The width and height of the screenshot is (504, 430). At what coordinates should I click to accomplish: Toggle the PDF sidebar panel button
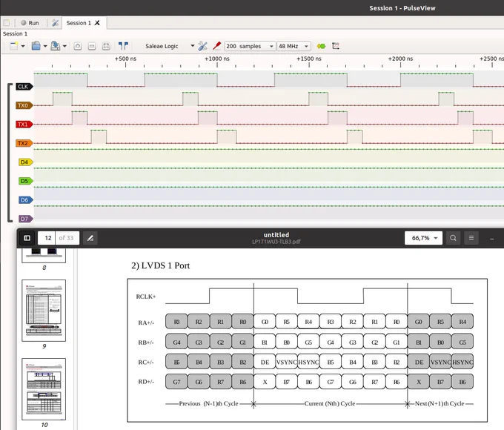(x=27, y=238)
